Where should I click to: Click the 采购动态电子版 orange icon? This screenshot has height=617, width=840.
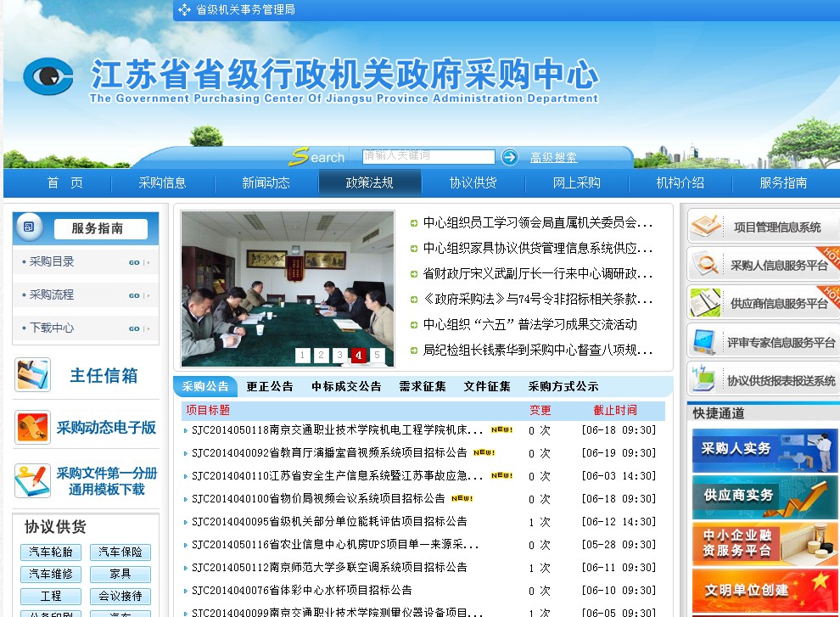tap(33, 427)
